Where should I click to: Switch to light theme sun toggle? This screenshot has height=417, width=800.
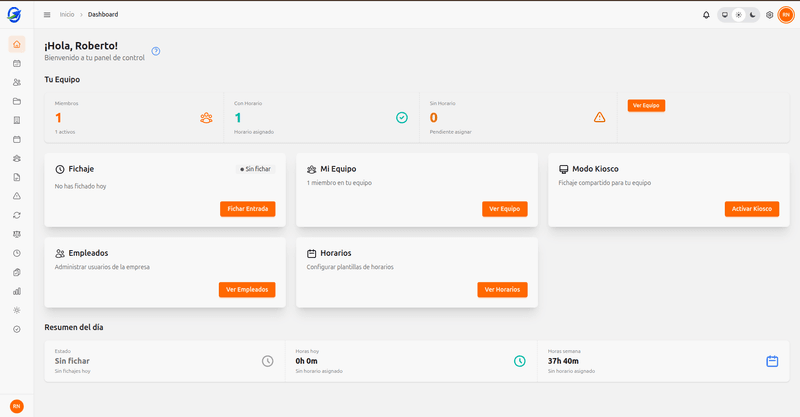(x=738, y=15)
